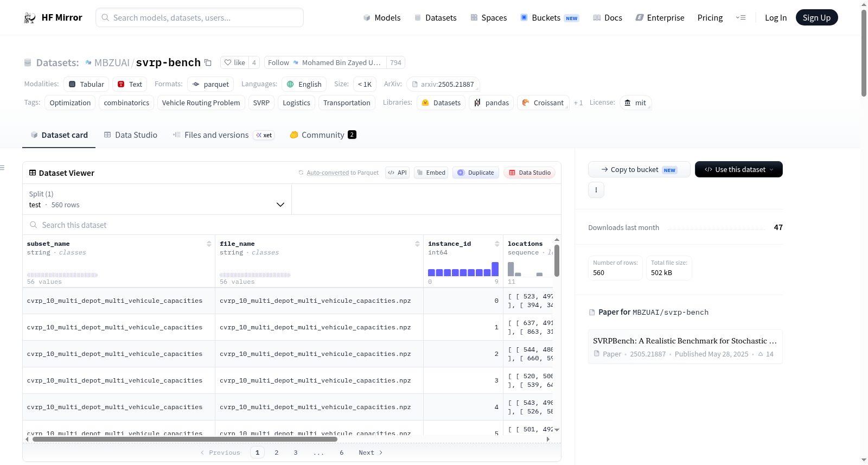Viewport: 868px width, 465px height.
Task: Open Enterprise in the top navigation
Action: pyautogui.click(x=660, y=18)
